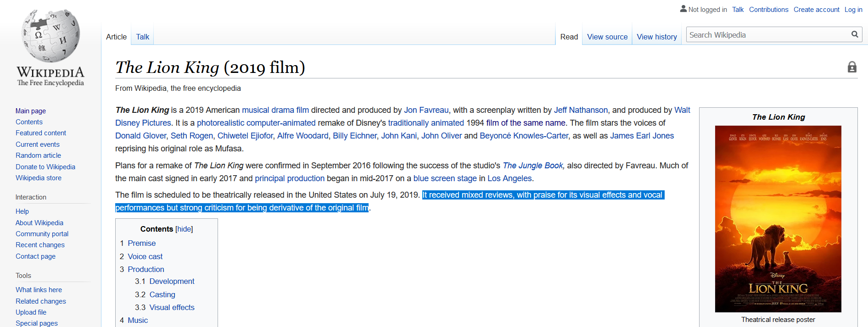Go to Visual effects subsection in Contents
868x327 pixels.
point(172,307)
